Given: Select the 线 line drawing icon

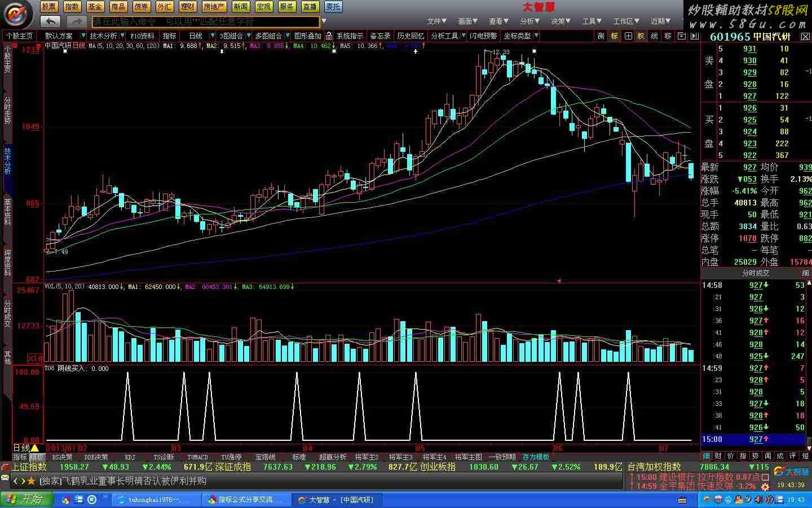Looking at the screenshot, I should pyautogui.click(x=654, y=36).
